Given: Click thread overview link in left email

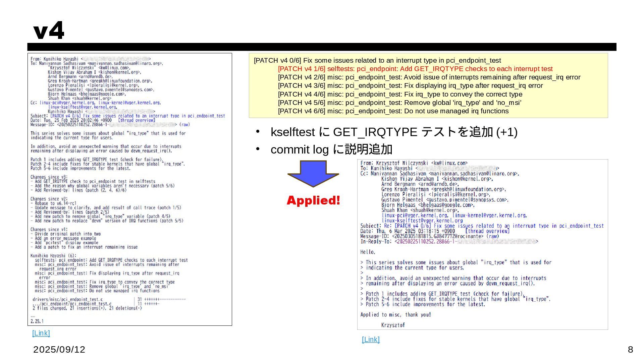Looking at the screenshot, I should point(137,120).
